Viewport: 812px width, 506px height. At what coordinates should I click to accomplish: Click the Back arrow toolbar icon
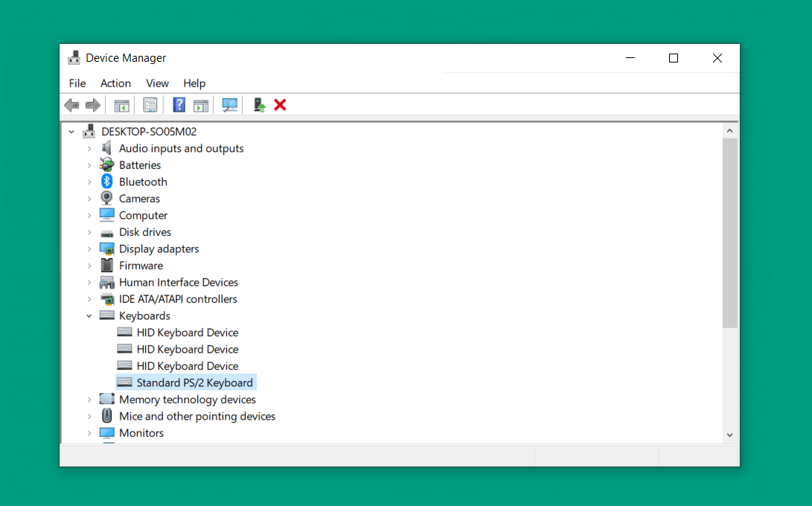(x=71, y=105)
